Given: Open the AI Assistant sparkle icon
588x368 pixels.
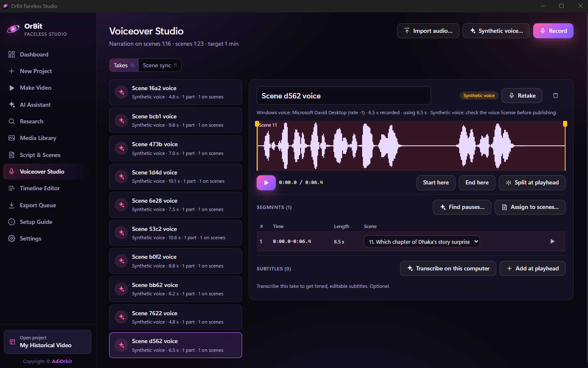Looking at the screenshot, I should point(12,105).
